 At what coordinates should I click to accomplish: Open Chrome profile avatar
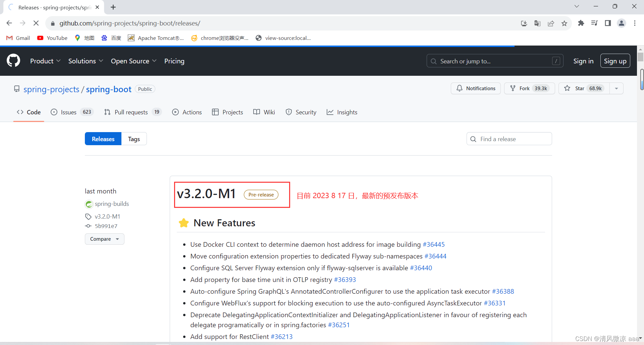click(622, 23)
